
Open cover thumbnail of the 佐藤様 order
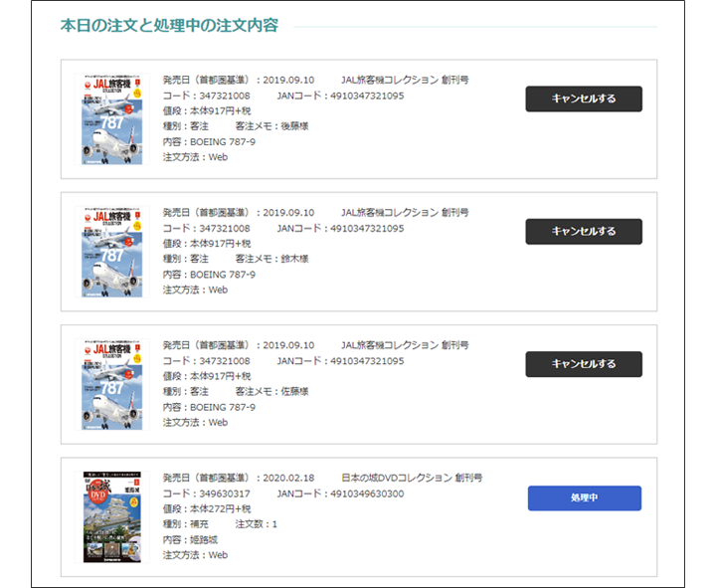click(111, 384)
